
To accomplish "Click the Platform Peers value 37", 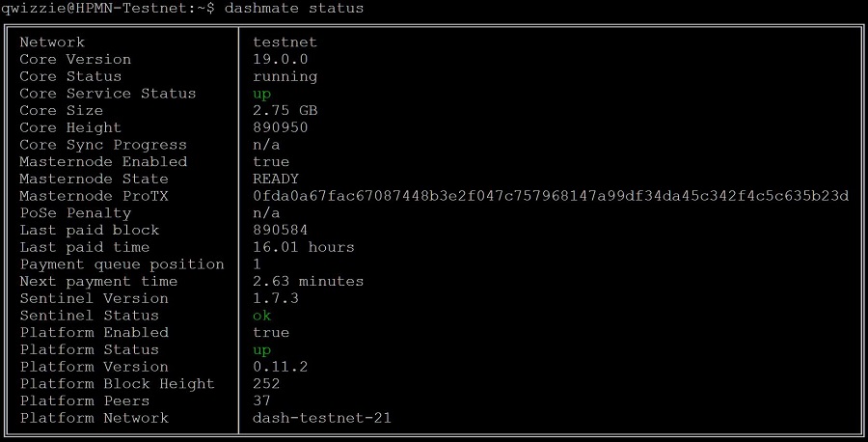I will click(261, 401).
